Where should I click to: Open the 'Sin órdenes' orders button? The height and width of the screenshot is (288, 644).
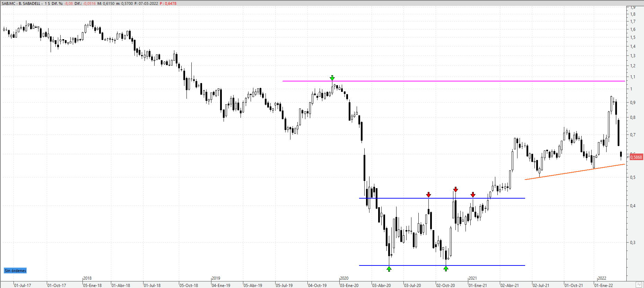point(15,271)
